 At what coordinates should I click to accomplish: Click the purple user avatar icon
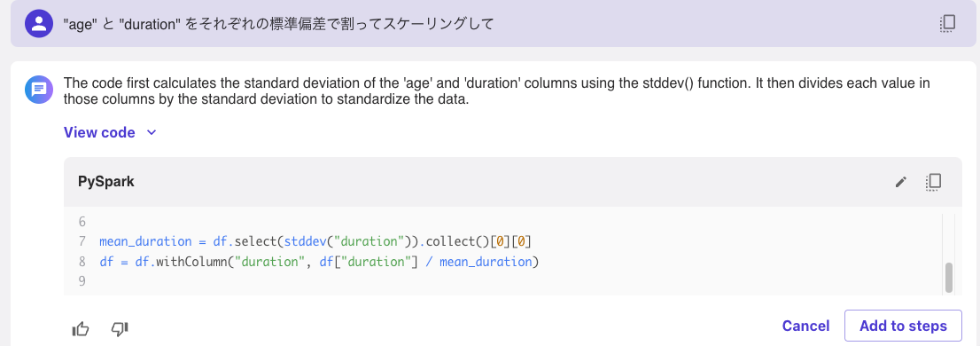coord(39,24)
